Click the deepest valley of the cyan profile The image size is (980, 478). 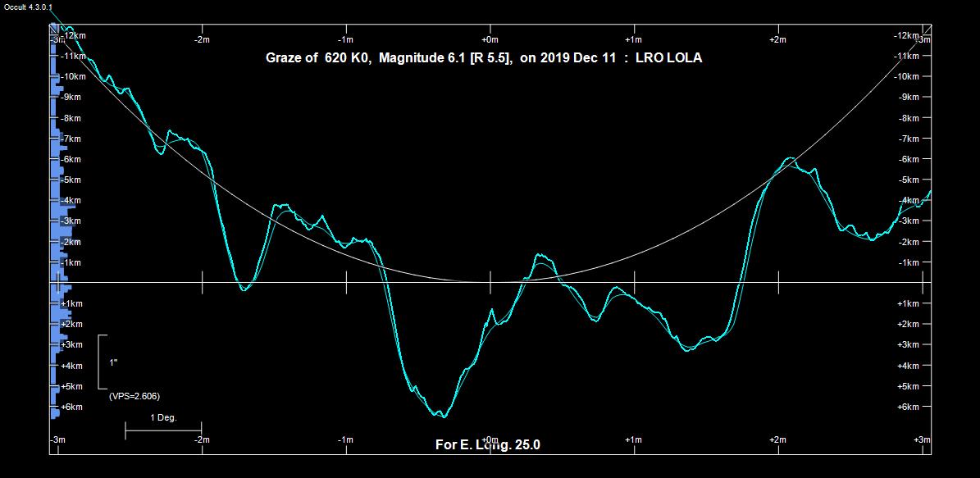click(440, 414)
